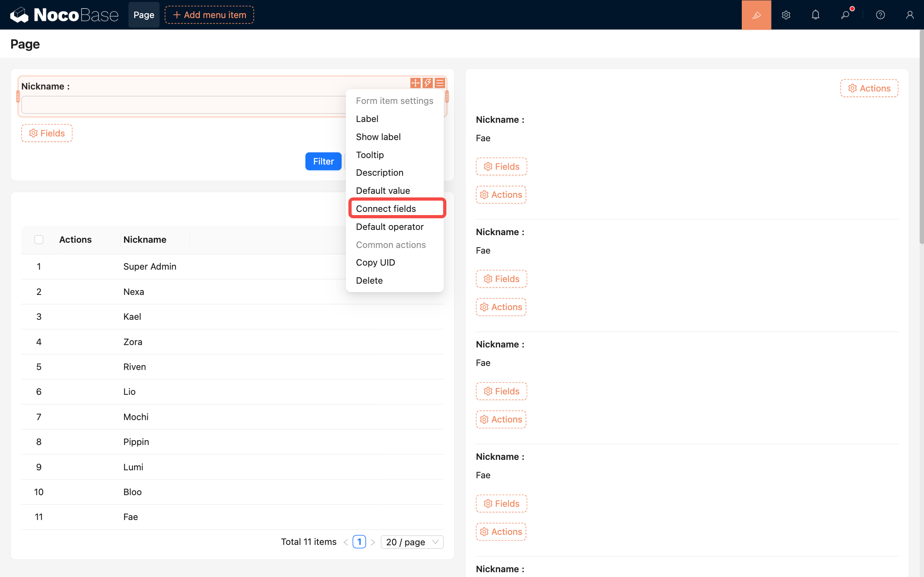This screenshot has height=577, width=924.
Task: Select Delete from the field menu
Action: coord(369,280)
